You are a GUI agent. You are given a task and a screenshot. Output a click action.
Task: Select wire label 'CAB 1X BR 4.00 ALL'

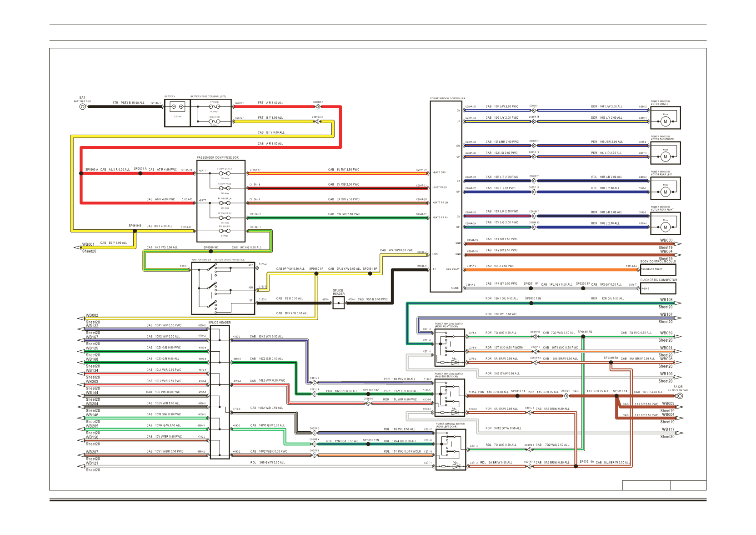click(648, 392)
